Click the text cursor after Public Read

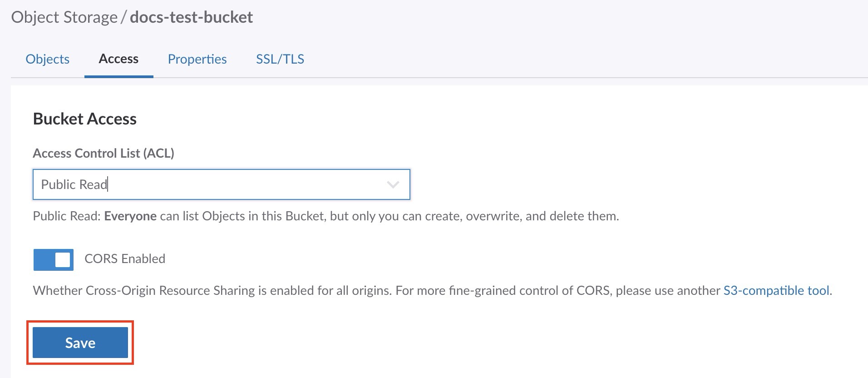108,184
